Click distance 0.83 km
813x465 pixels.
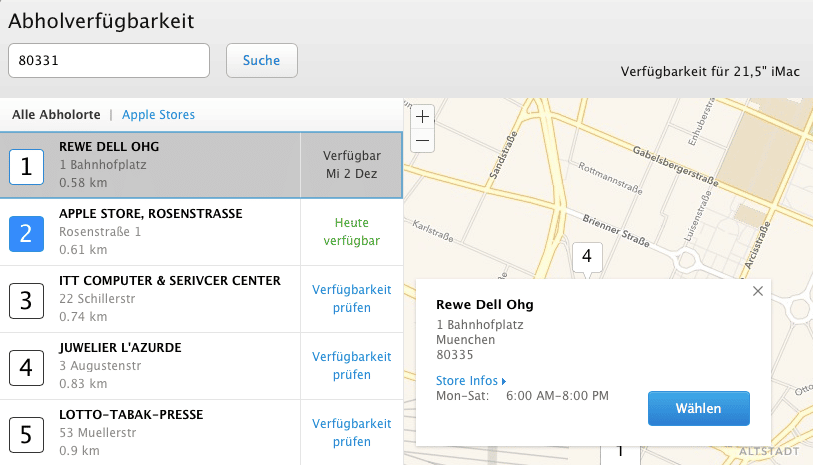[83, 384]
